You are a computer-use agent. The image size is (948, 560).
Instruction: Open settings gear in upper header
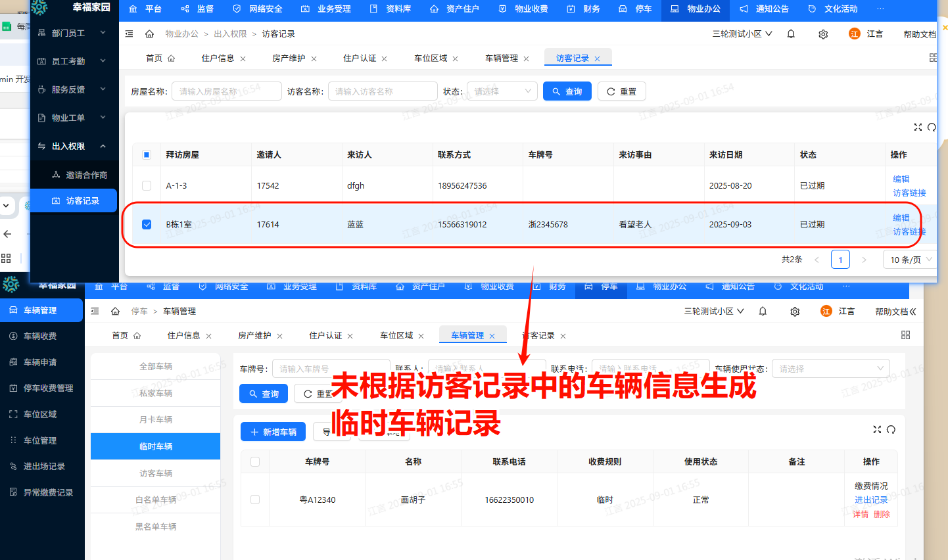coord(823,34)
